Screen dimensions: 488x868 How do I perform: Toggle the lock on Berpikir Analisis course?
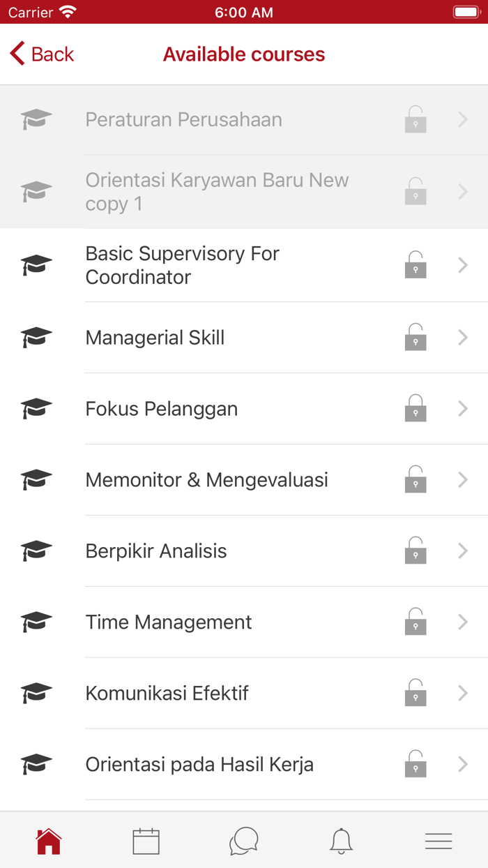tap(415, 551)
